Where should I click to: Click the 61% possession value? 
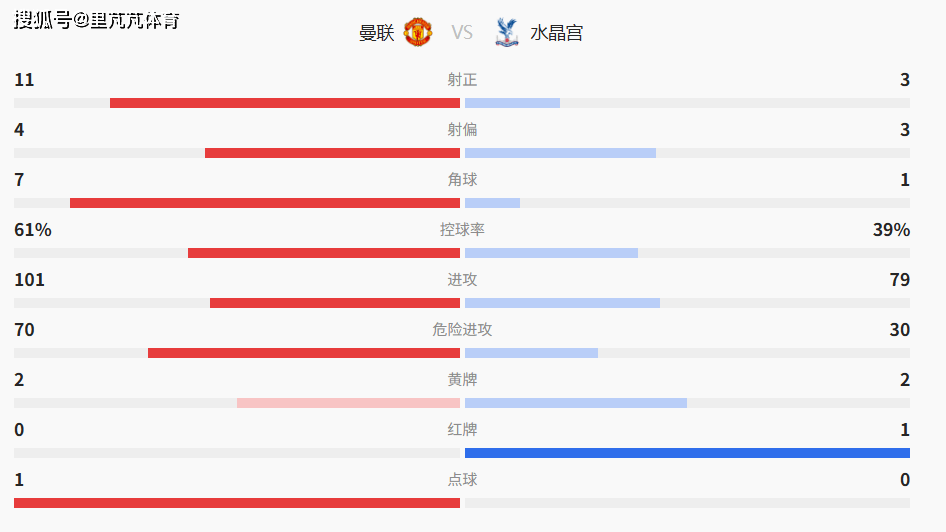(x=33, y=230)
